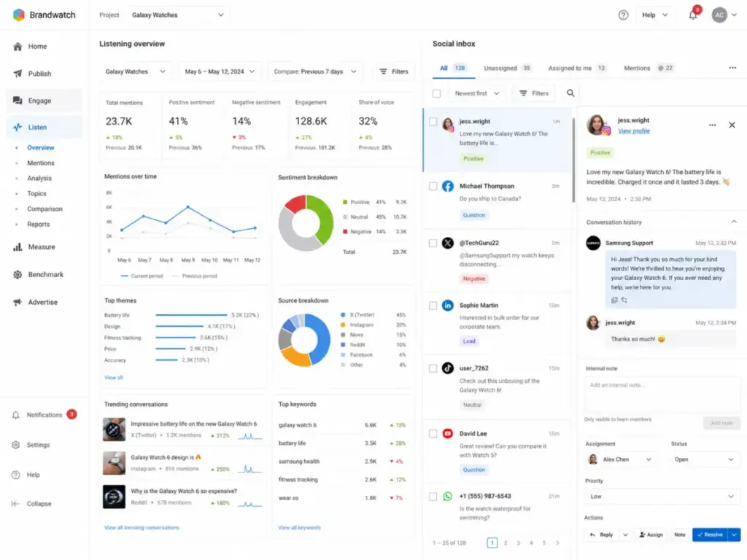Click the Listen pulse icon
Screen dimensions: 747x560
[x=18, y=127]
